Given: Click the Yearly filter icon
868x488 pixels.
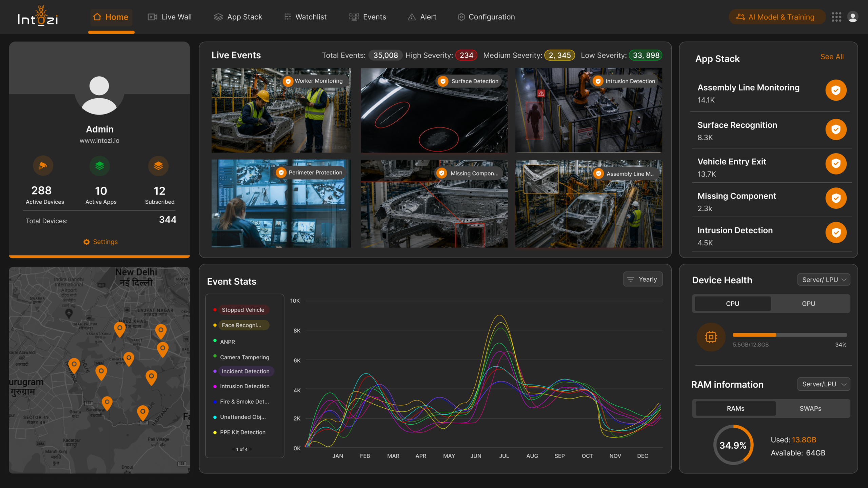Looking at the screenshot, I should click(631, 279).
